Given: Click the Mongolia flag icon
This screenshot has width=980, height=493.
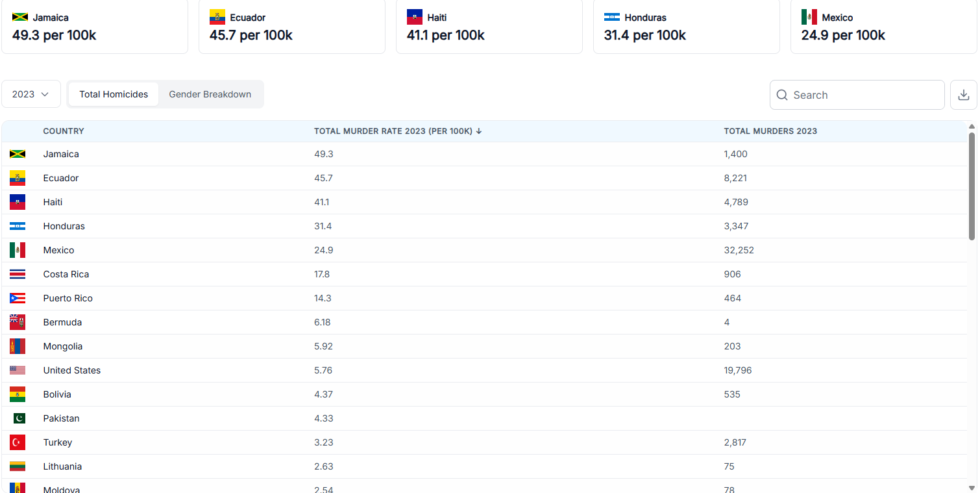Looking at the screenshot, I should coord(18,346).
